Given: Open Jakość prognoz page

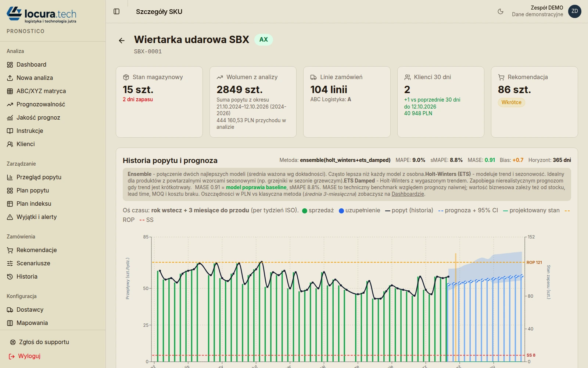Looking at the screenshot, I should click(x=53, y=117).
